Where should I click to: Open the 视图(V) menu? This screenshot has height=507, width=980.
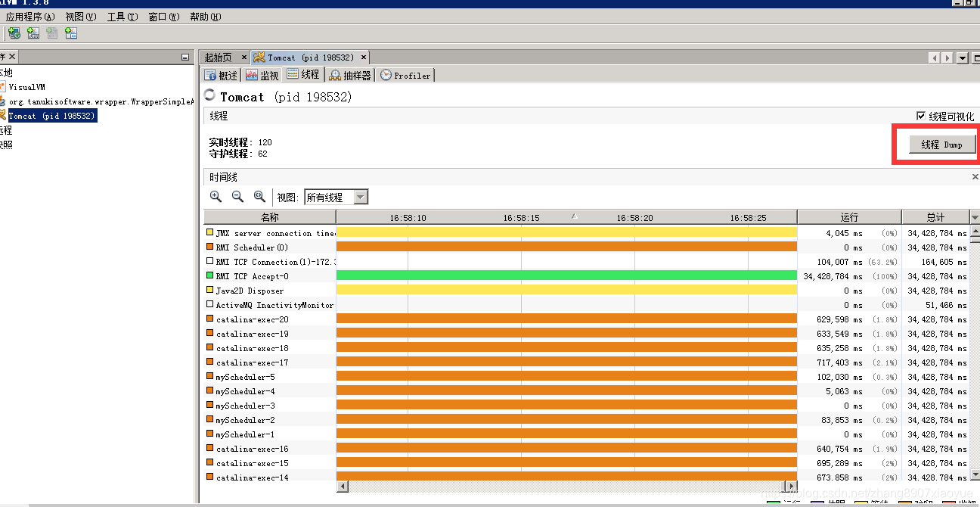pyautogui.click(x=81, y=17)
